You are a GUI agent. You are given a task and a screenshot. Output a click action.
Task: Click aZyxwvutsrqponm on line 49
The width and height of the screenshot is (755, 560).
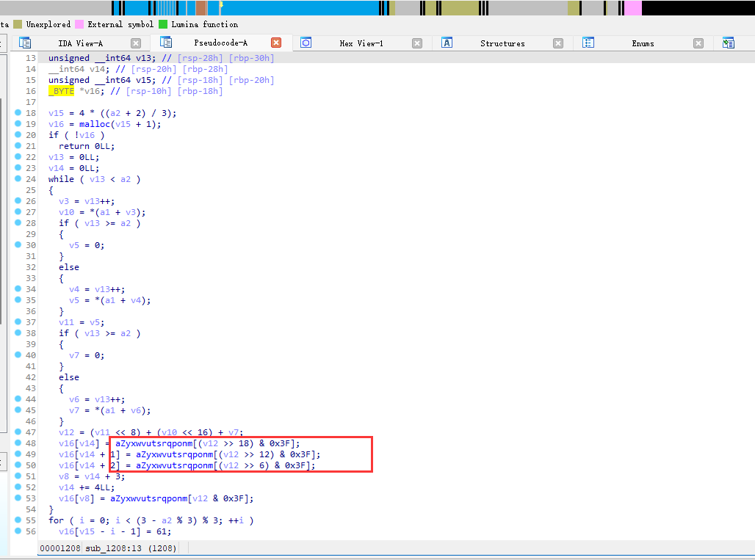coord(174,454)
